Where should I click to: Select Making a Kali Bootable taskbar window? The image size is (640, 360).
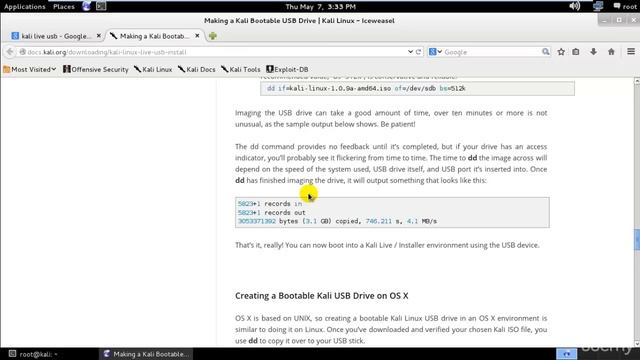[x=146, y=354]
